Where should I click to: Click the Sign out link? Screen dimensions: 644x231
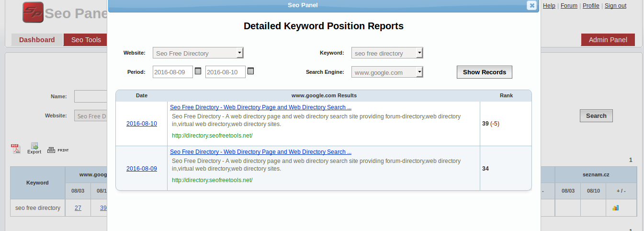click(615, 6)
